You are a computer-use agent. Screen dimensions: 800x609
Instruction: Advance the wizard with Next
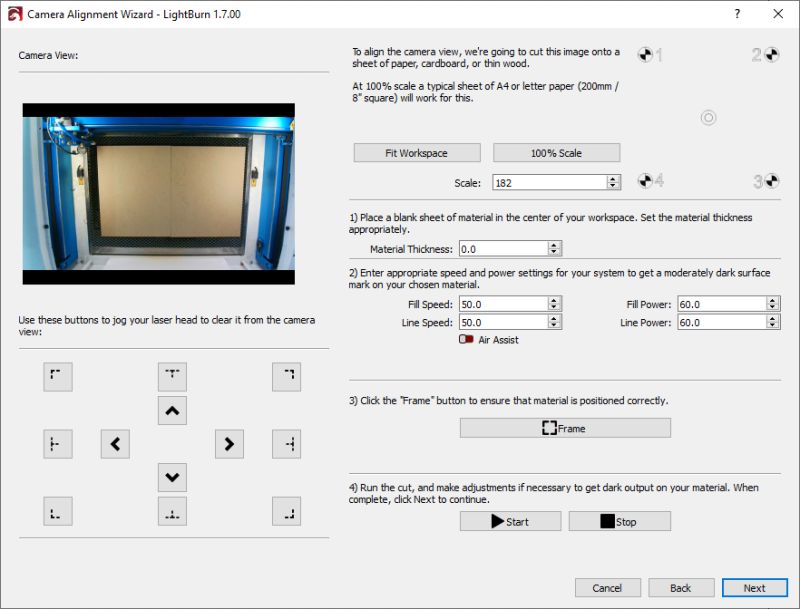click(755, 588)
